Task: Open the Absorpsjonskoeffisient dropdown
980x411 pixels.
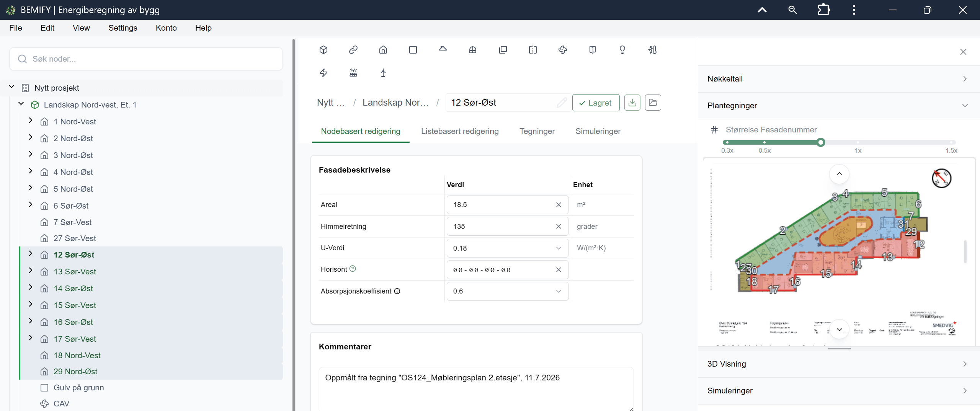Action: [508, 291]
